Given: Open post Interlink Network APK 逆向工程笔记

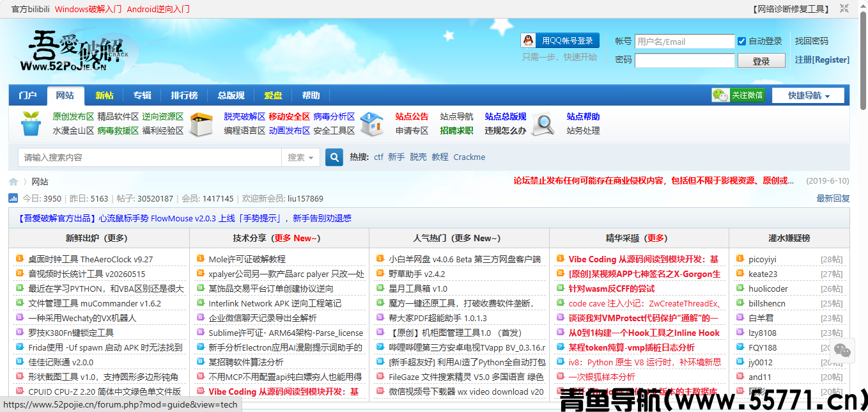Looking at the screenshot, I should click(x=275, y=303).
